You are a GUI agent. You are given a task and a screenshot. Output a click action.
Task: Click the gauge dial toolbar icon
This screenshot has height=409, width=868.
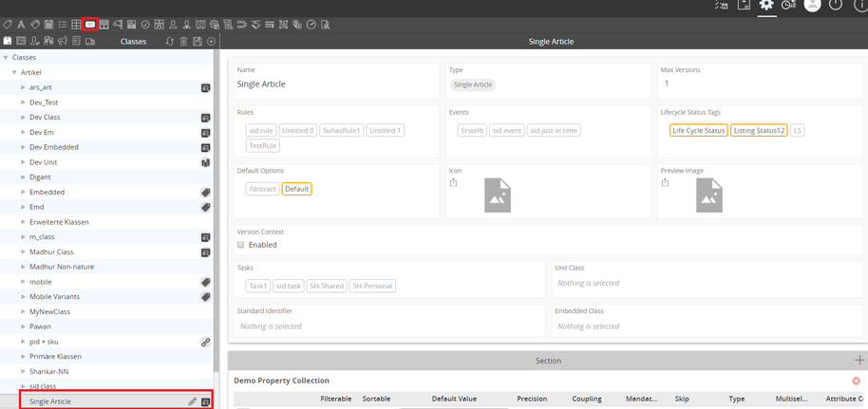coord(311,25)
